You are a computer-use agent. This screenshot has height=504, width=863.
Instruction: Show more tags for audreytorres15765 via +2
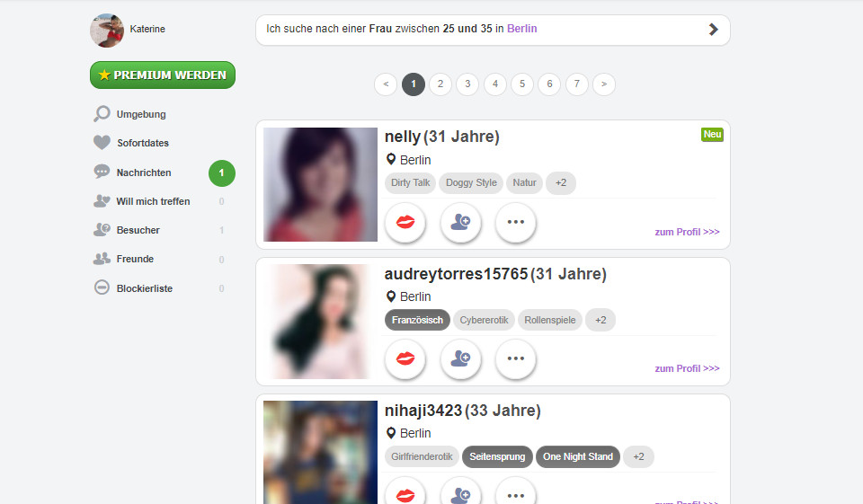pyautogui.click(x=600, y=320)
